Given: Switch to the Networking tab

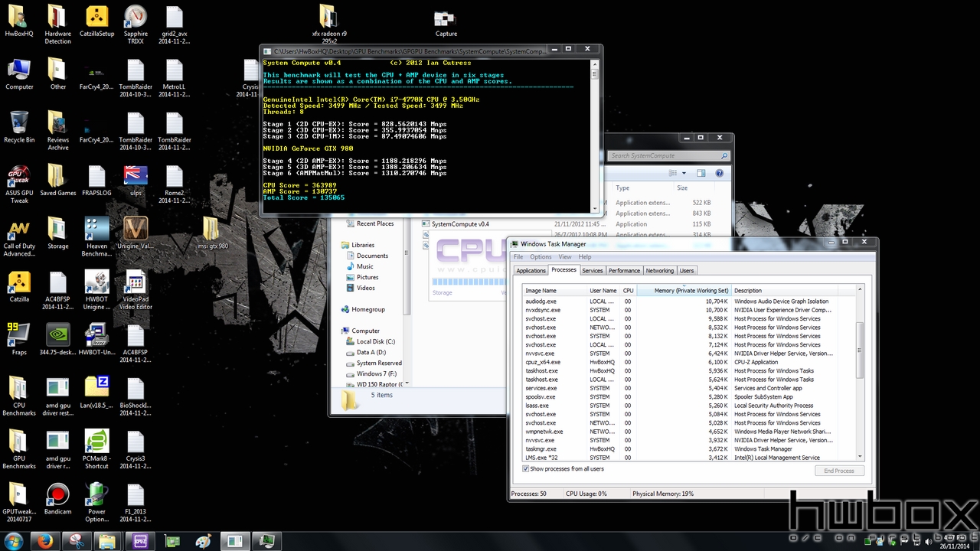Looking at the screenshot, I should coord(659,271).
